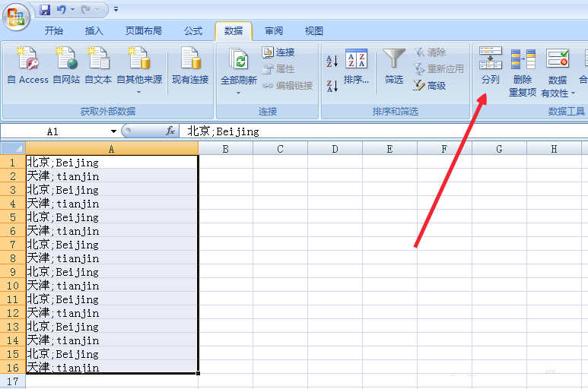
Task: Expand the Name Box dropdown arrow
Action: [113, 131]
